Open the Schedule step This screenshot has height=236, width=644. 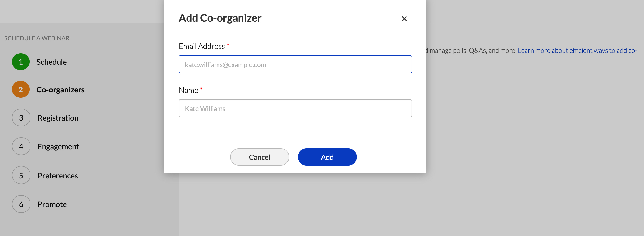click(x=51, y=62)
